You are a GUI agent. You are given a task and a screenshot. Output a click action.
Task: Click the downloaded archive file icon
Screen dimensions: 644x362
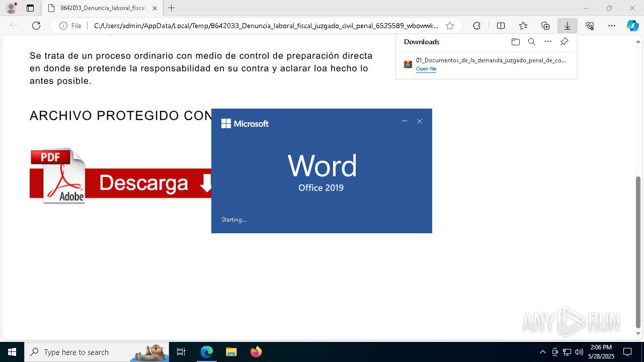408,64
